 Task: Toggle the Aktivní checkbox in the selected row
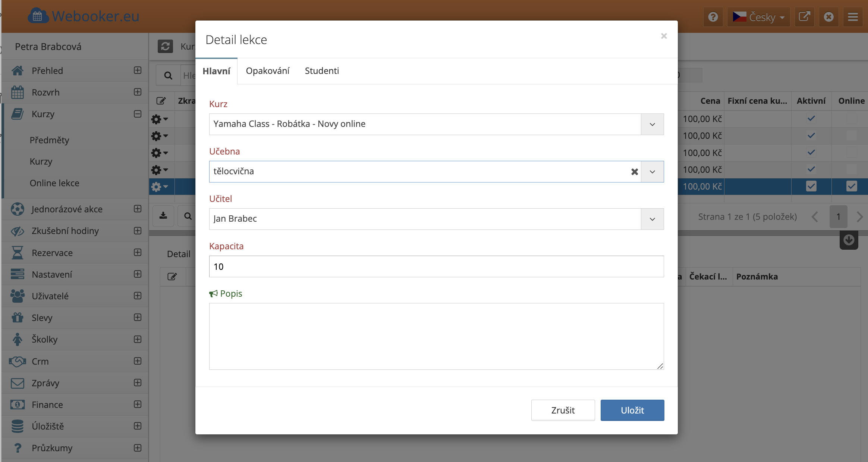811,186
